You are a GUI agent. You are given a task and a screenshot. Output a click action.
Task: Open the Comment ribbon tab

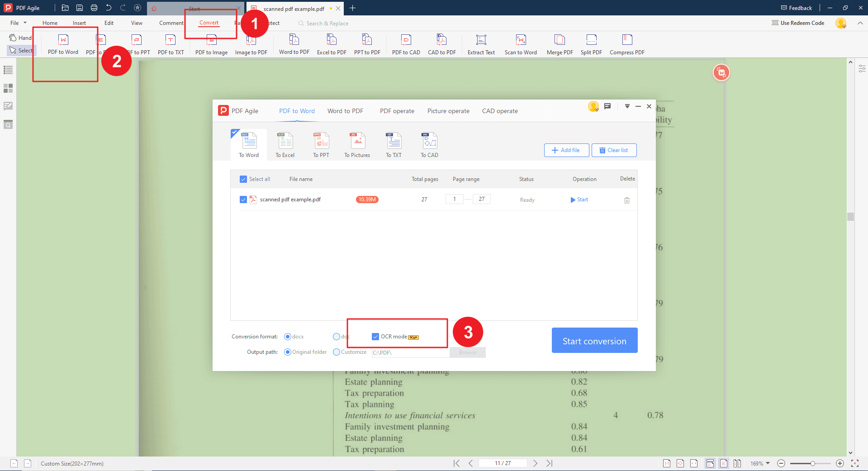click(171, 23)
